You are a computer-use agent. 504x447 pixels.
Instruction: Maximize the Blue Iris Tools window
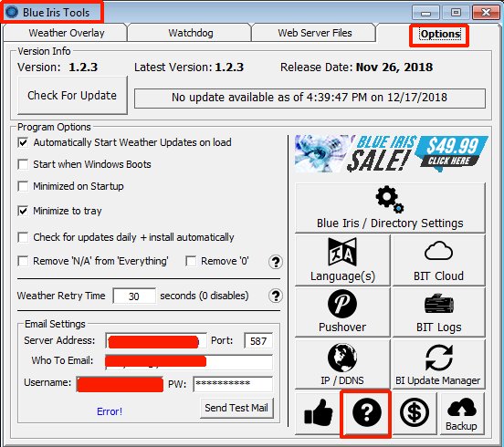(456, 13)
